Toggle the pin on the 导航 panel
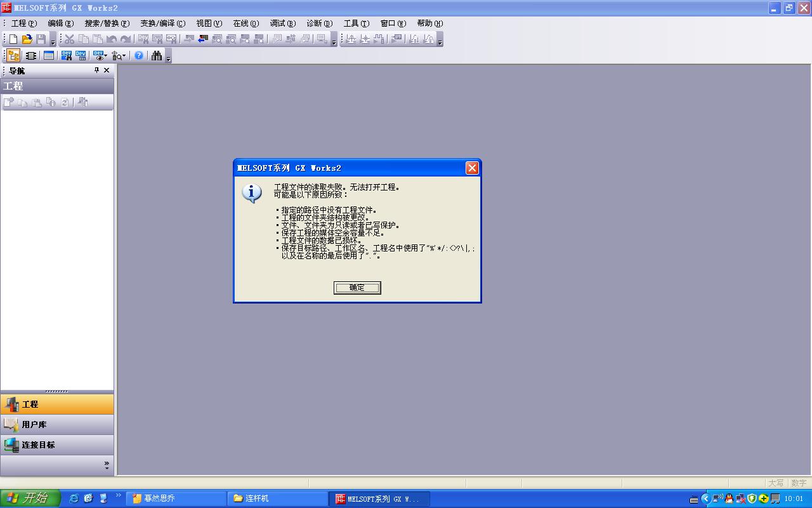 97,70
